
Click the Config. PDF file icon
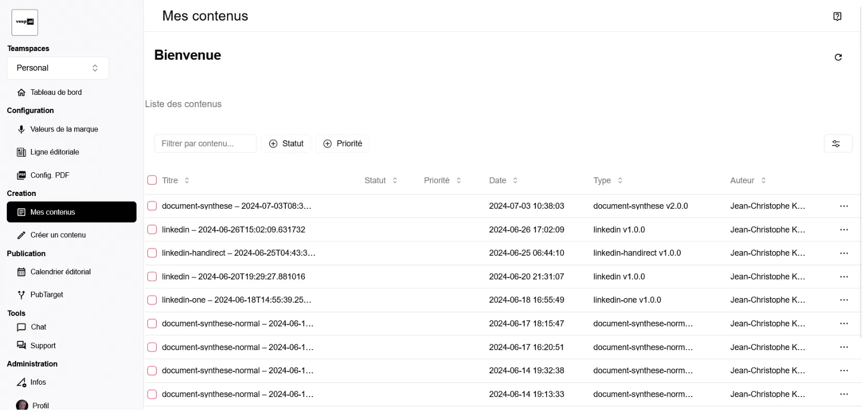coord(21,175)
